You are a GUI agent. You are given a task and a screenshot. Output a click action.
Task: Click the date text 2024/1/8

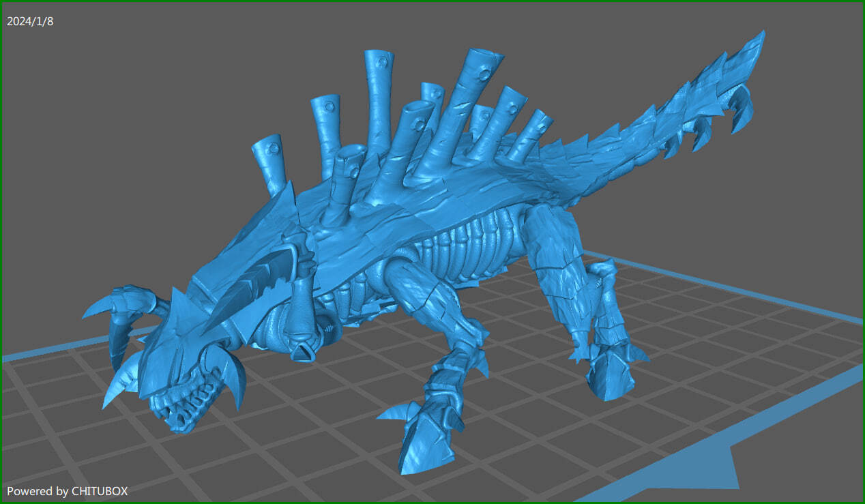pos(30,21)
